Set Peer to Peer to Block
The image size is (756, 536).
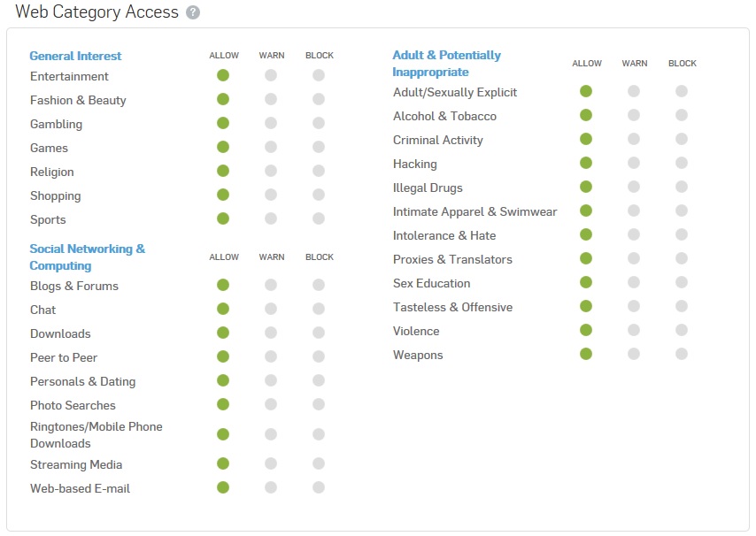point(319,356)
